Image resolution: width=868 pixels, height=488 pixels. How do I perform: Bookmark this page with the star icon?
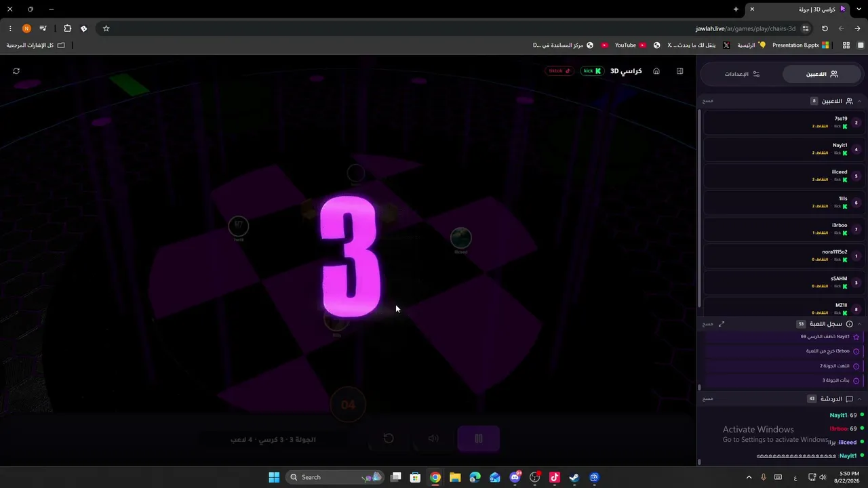coord(106,28)
